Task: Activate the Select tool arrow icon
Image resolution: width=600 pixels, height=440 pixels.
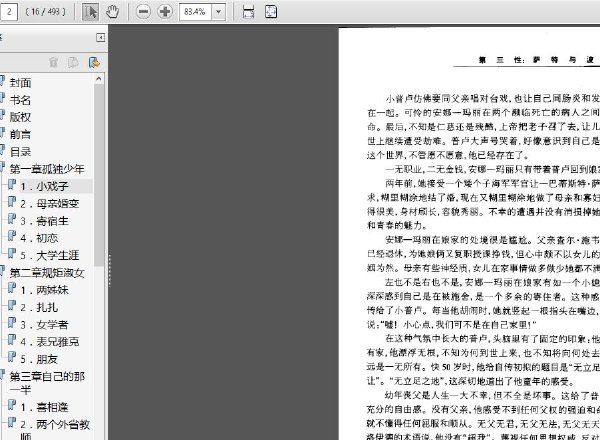Action: pyautogui.click(x=90, y=12)
